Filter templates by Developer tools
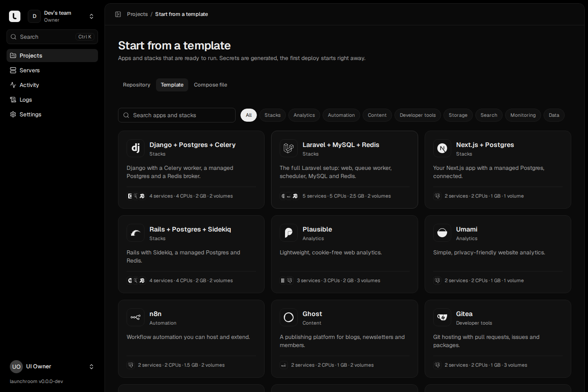This screenshot has height=392, width=588. click(x=418, y=115)
